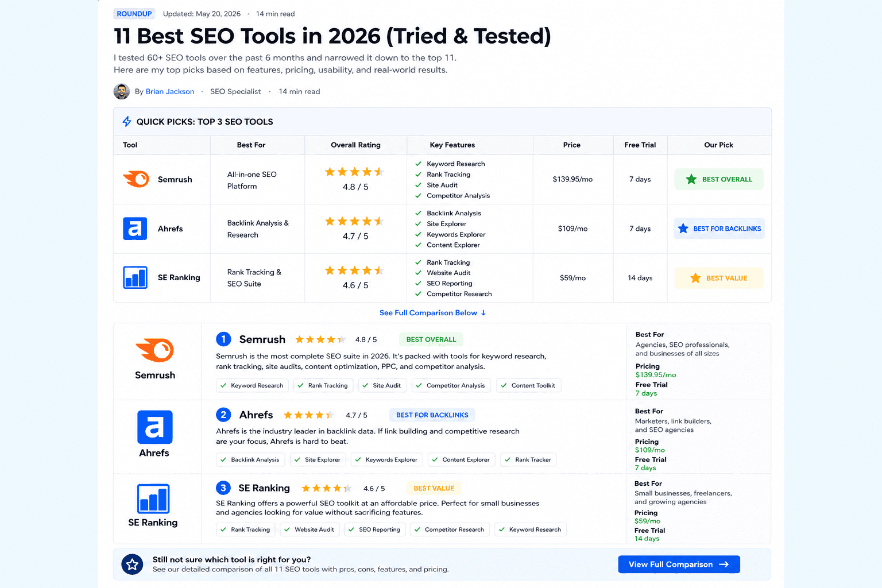Click Semrush Rank Tracking feature chip

tap(323, 385)
